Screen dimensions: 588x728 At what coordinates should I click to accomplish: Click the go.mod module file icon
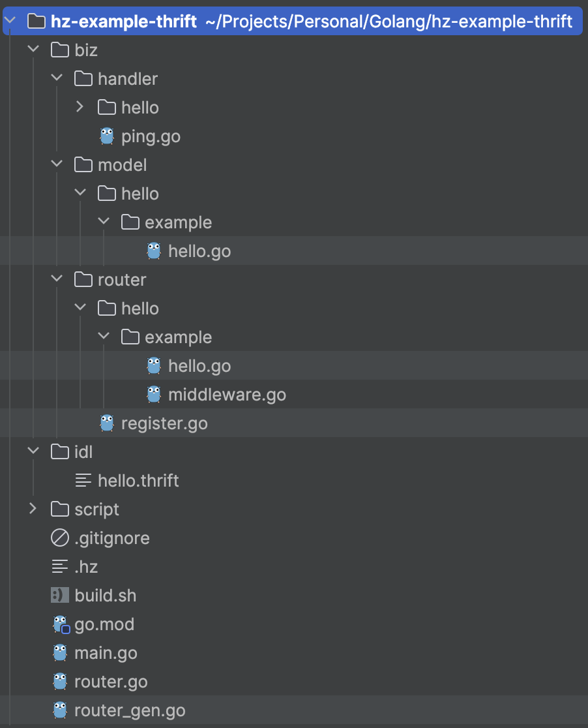point(61,624)
